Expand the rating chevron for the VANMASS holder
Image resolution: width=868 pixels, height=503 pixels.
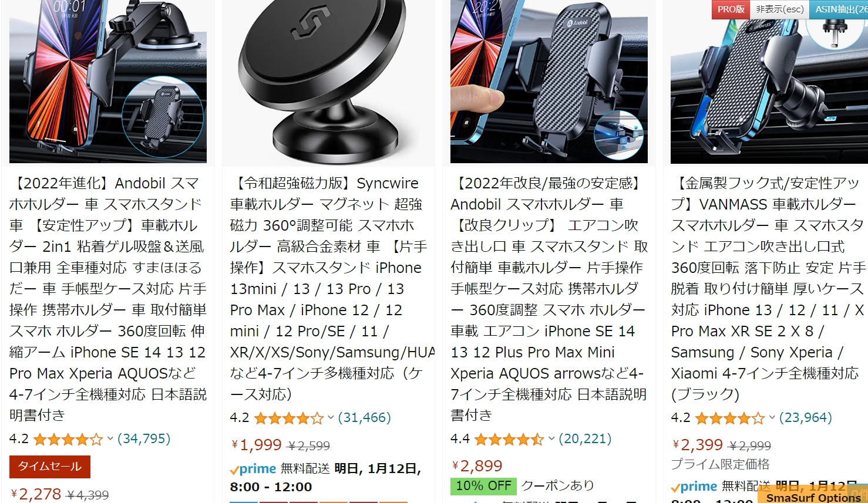772,418
